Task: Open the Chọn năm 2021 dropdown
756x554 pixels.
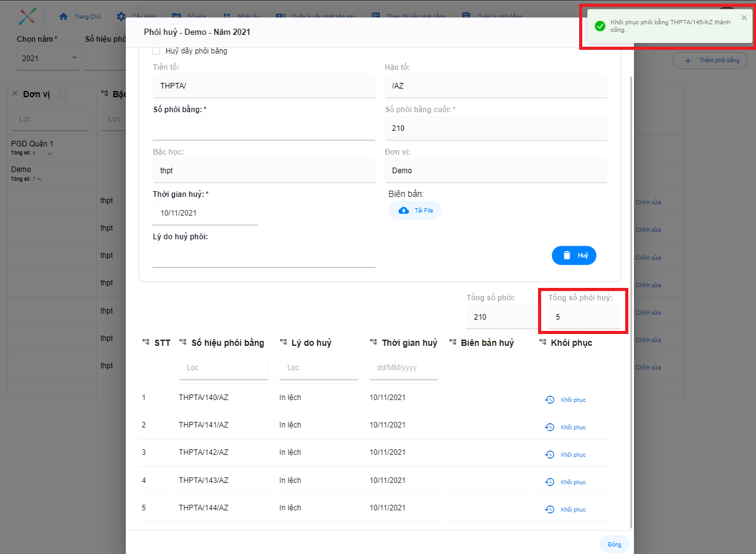Action: (x=48, y=58)
